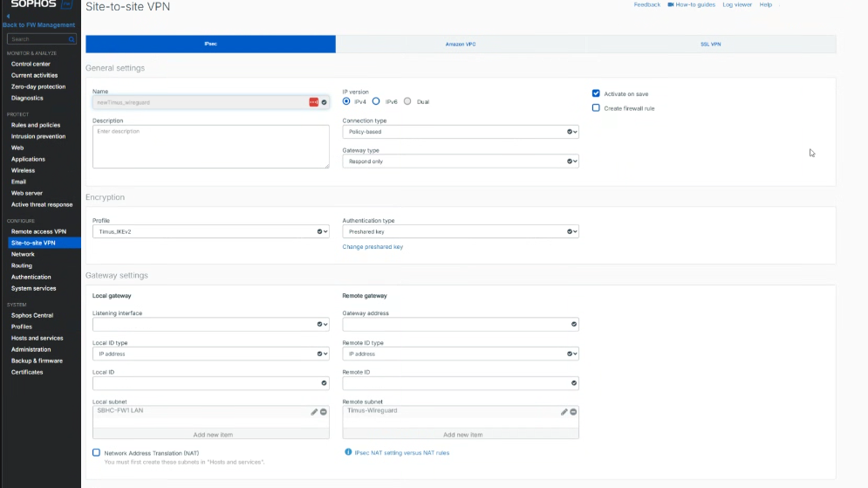Click red password manager icon in Name field
This screenshot has height=488, width=868.
314,102
